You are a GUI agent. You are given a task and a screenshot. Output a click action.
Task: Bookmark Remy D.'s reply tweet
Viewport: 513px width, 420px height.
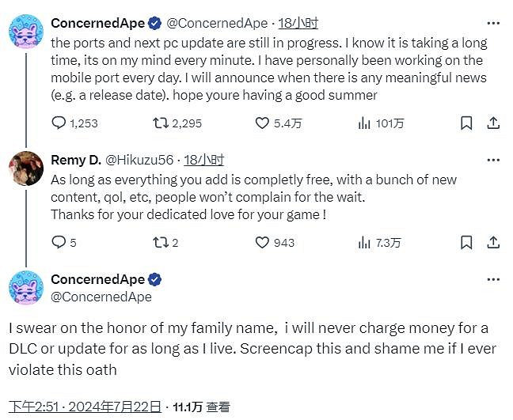click(x=467, y=243)
